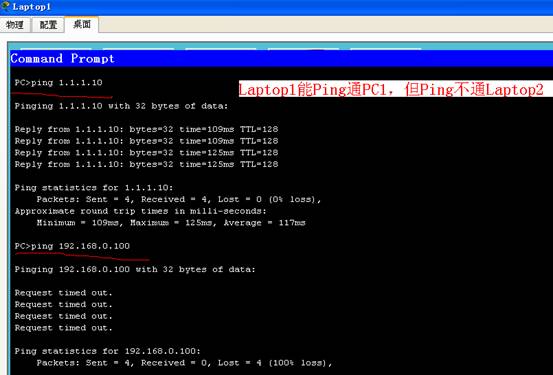The image size is (553, 375).
Task: Click the last 'Request timed out.' line
Action: (63, 328)
